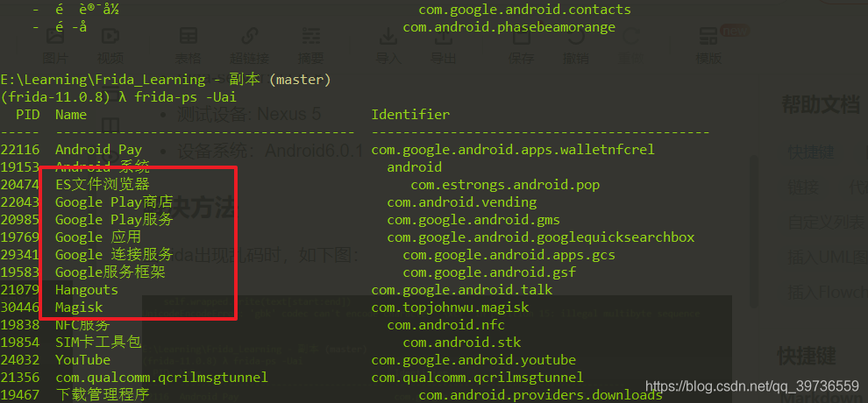Click the 导出 export icon in editor toolbar
Screen dimensions: 868x403
point(443,37)
